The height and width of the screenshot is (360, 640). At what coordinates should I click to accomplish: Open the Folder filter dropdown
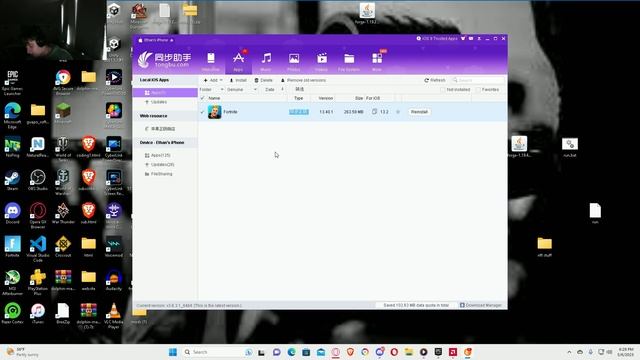click(211, 89)
